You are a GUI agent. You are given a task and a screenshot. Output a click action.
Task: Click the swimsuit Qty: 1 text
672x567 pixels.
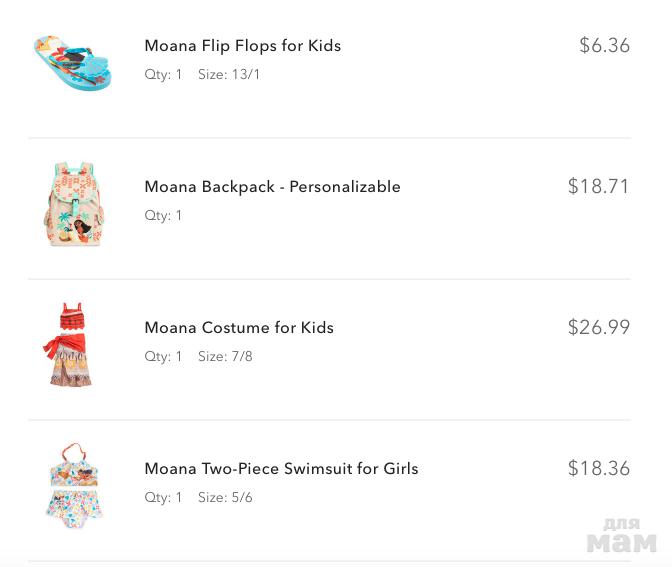(163, 498)
